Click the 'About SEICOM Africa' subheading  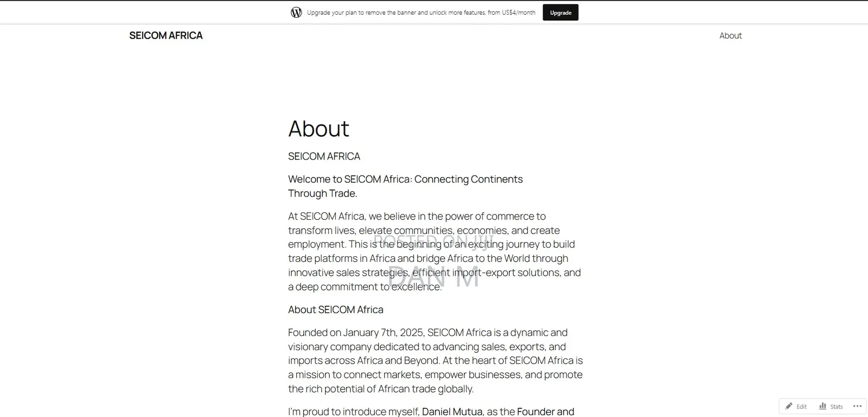click(x=335, y=309)
